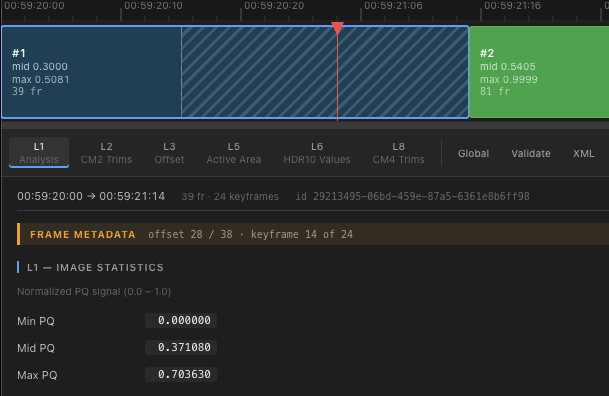Select the L1 Analysis tab
This screenshot has width=609, height=396.
(39, 153)
